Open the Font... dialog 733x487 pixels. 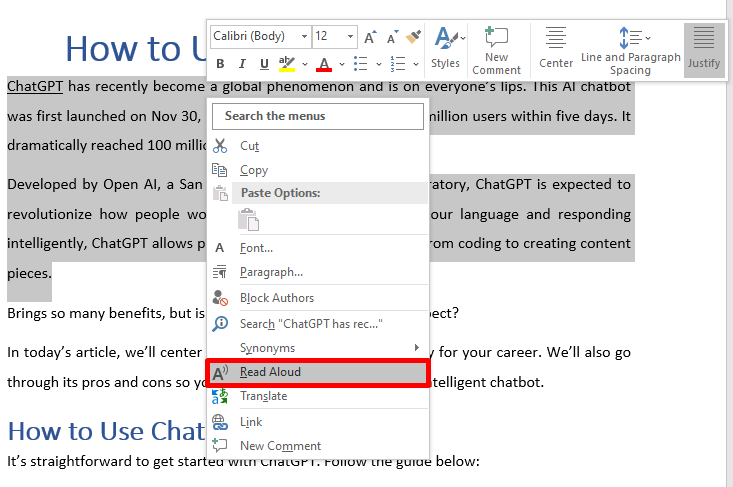pos(317,248)
